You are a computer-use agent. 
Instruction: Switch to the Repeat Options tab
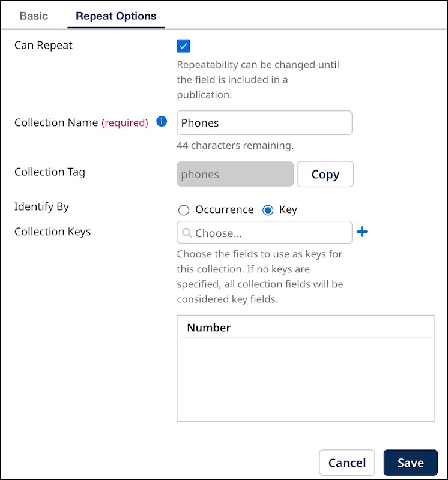pos(115,16)
